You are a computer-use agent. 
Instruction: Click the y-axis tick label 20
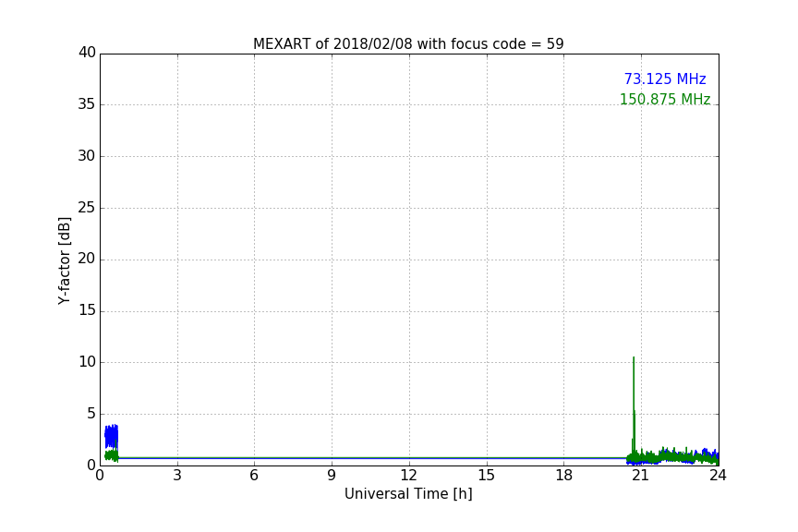[x=87, y=259]
